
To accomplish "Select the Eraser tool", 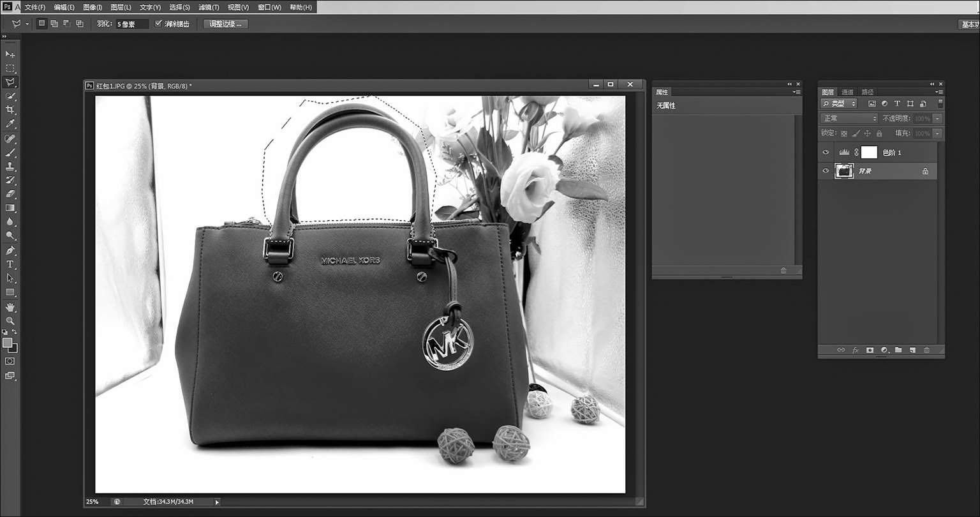I will coord(10,194).
